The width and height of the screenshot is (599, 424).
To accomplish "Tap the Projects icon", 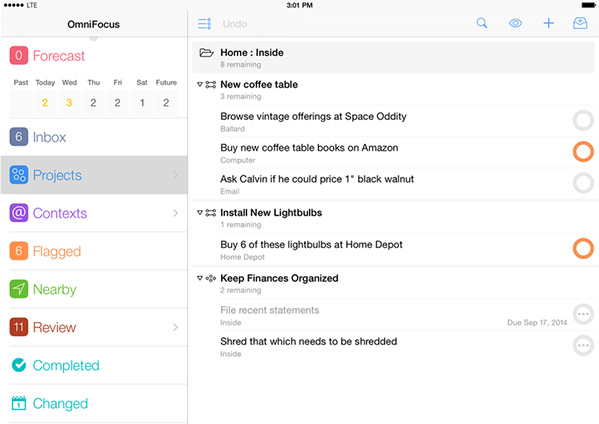I will coord(19,175).
